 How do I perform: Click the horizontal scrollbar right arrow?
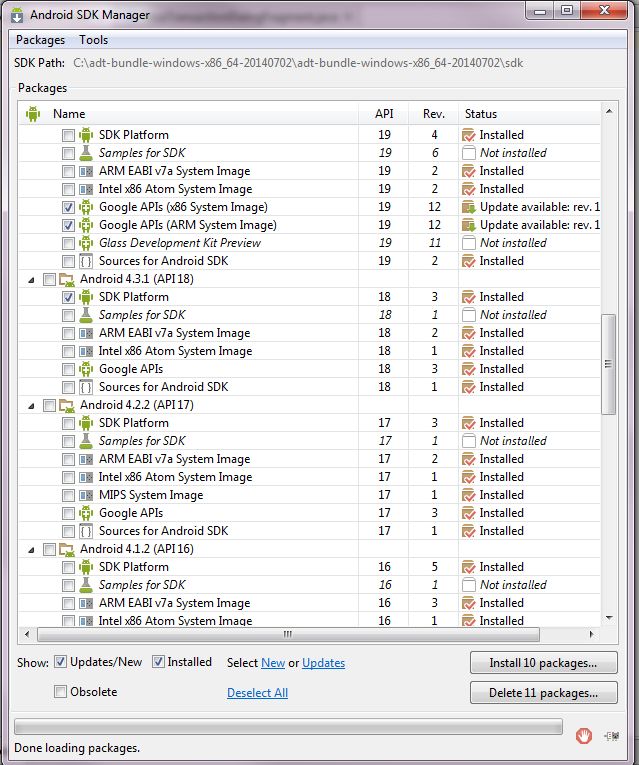(591, 634)
